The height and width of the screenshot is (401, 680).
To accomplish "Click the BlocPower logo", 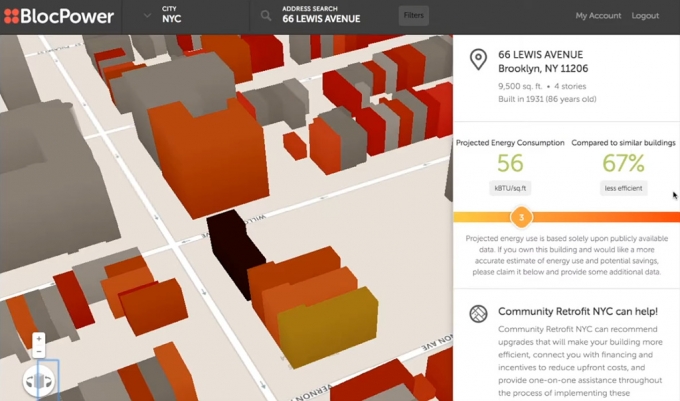I will coord(59,16).
